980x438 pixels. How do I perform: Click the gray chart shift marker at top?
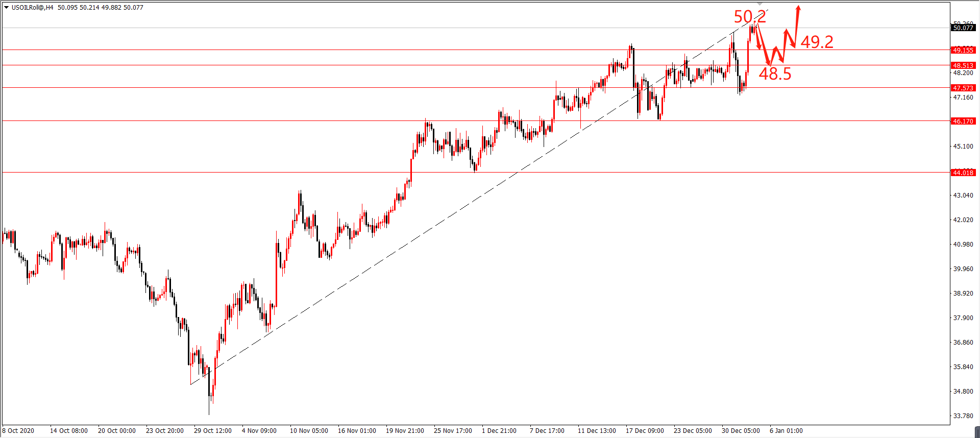point(759,4)
